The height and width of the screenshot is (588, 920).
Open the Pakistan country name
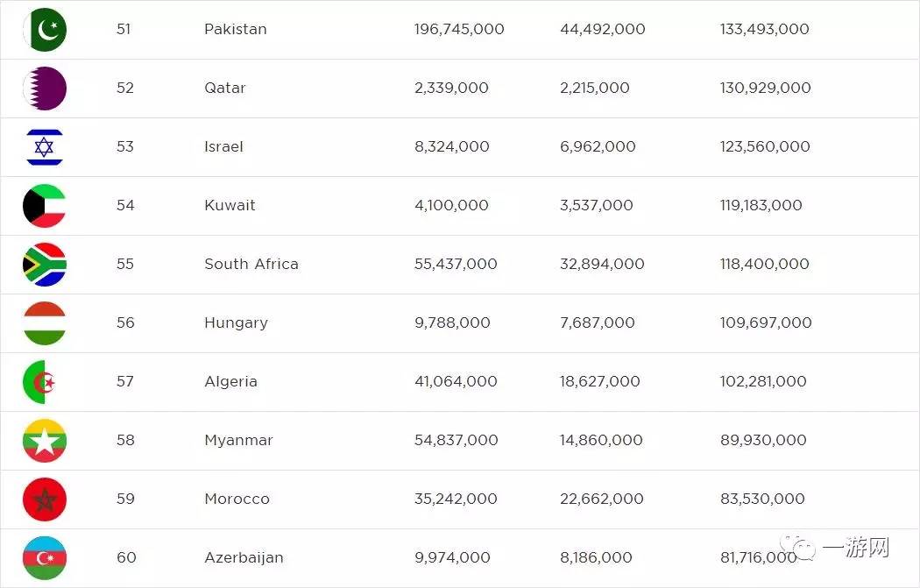tap(236, 29)
